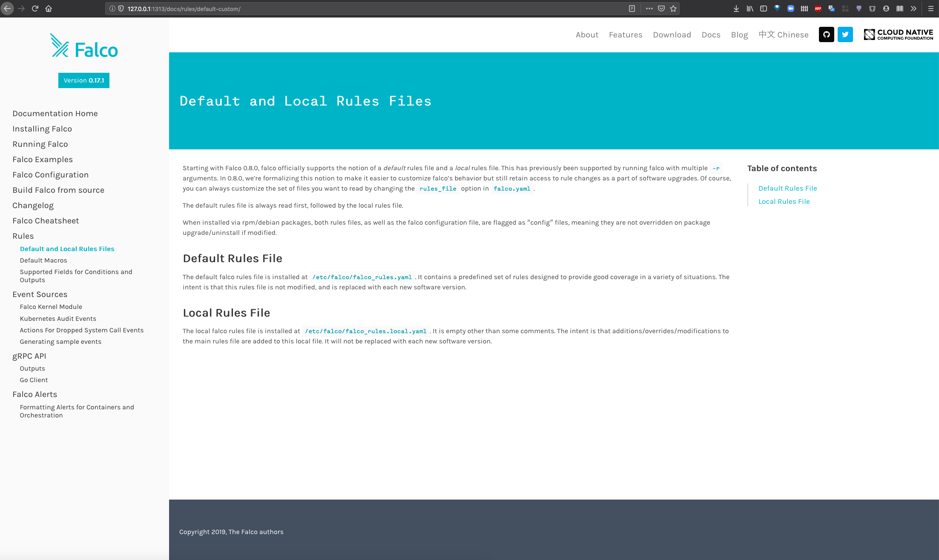939x560 pixels.
Task: Select Kubernetes Audit Events in sidebar
Action: click(x=58, y=318)
